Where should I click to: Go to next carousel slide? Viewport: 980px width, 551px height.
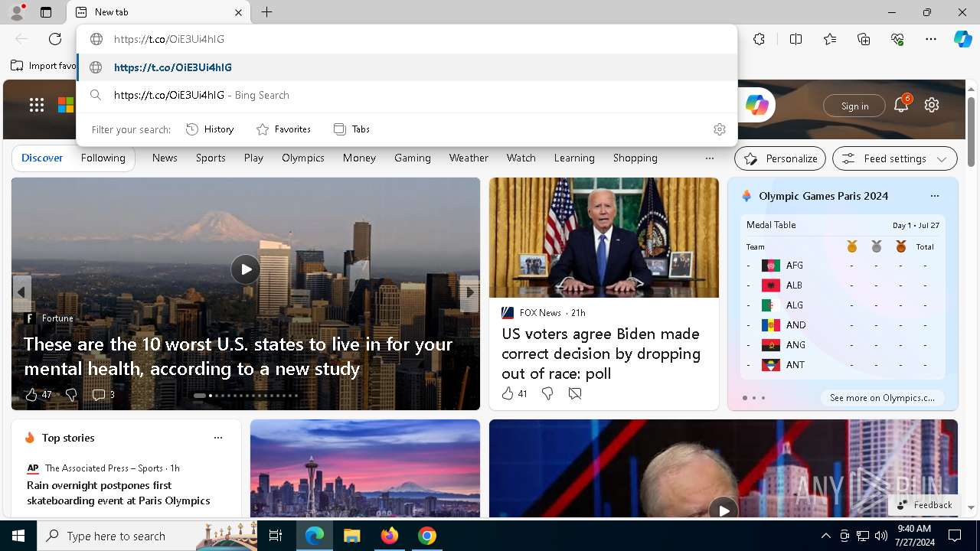[470, 292]
